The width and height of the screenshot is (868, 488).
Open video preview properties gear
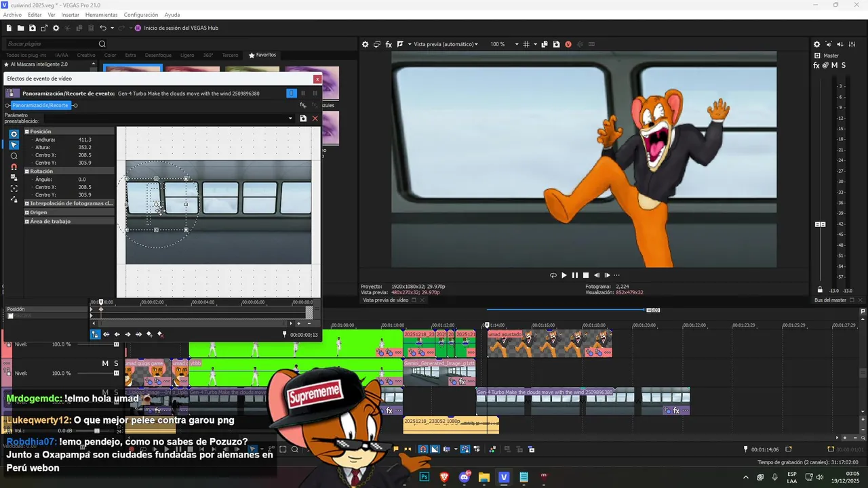click(365, 44)
